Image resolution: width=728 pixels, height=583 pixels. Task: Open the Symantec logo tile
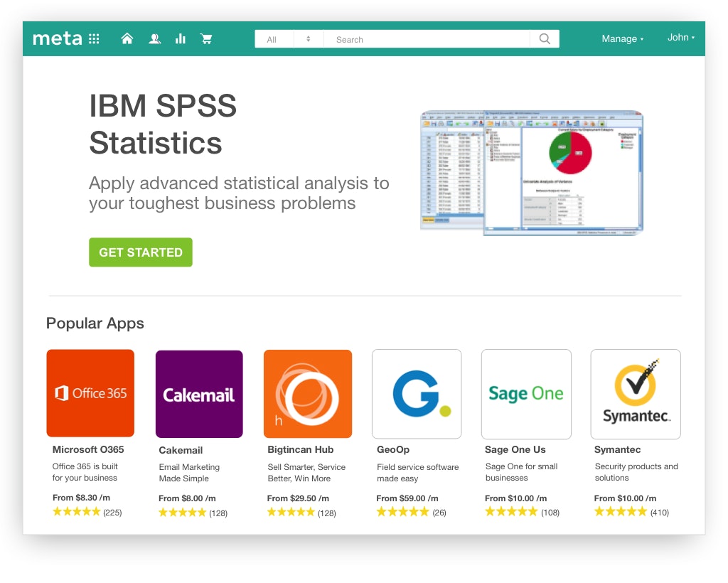click(636, 394)
